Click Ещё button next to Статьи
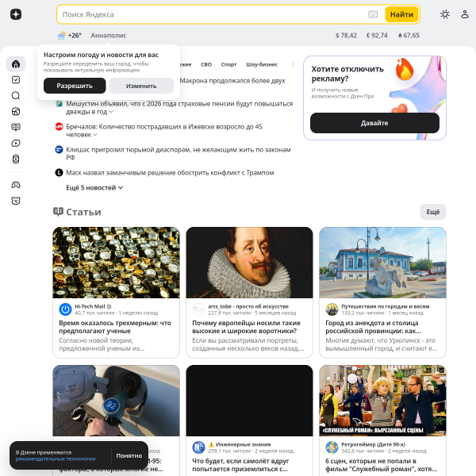Viewport: 476px width, 476px height. 433,212
